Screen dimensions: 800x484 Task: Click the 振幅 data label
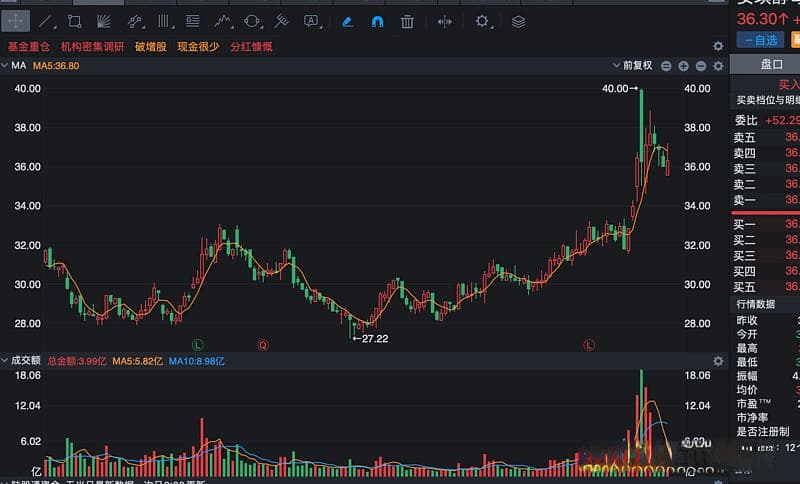click(x=747, y=376)
